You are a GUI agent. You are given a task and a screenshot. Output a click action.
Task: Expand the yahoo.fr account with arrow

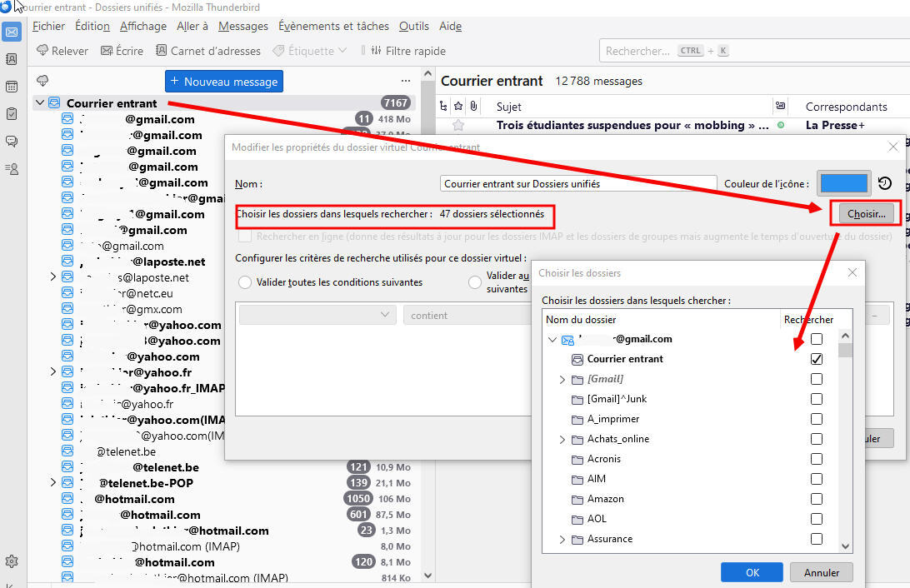52,371
